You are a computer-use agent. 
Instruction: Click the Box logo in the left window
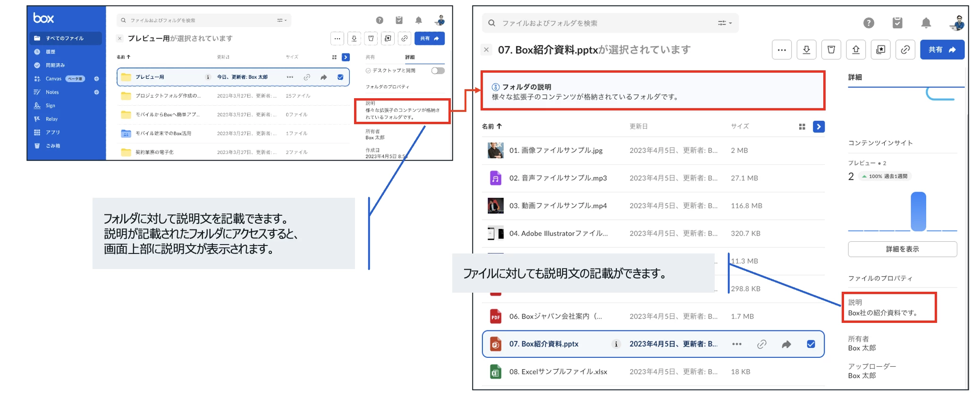(43, 18)
